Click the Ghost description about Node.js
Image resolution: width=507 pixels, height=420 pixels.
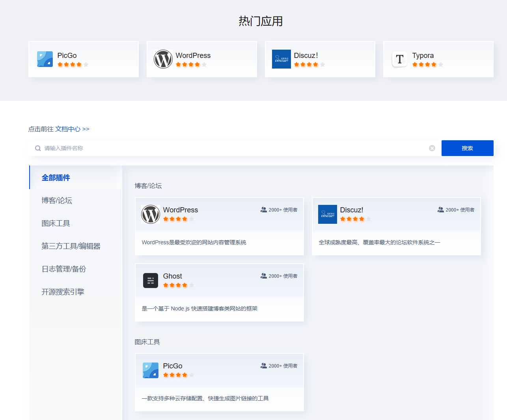point(199,308)
